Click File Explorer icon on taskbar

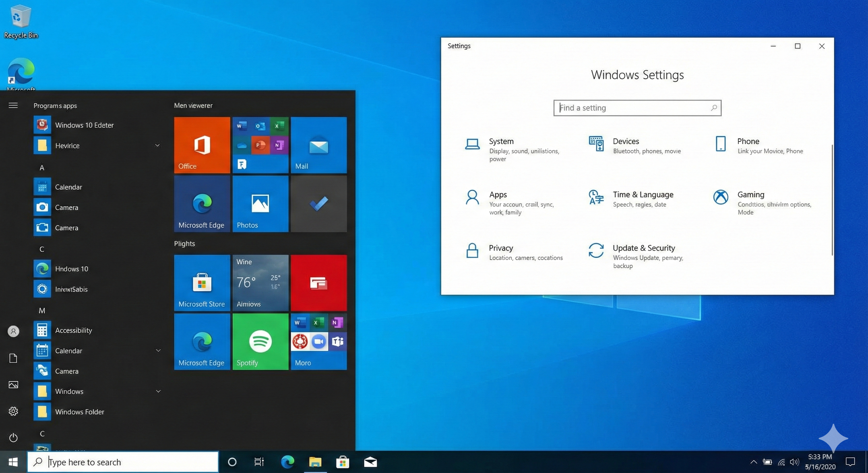(315, 462)
